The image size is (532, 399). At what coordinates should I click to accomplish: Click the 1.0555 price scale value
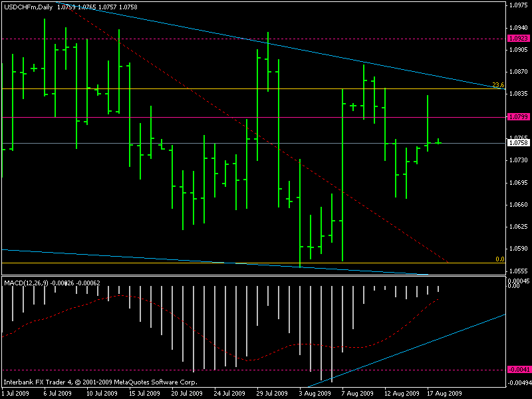point(517,271)
